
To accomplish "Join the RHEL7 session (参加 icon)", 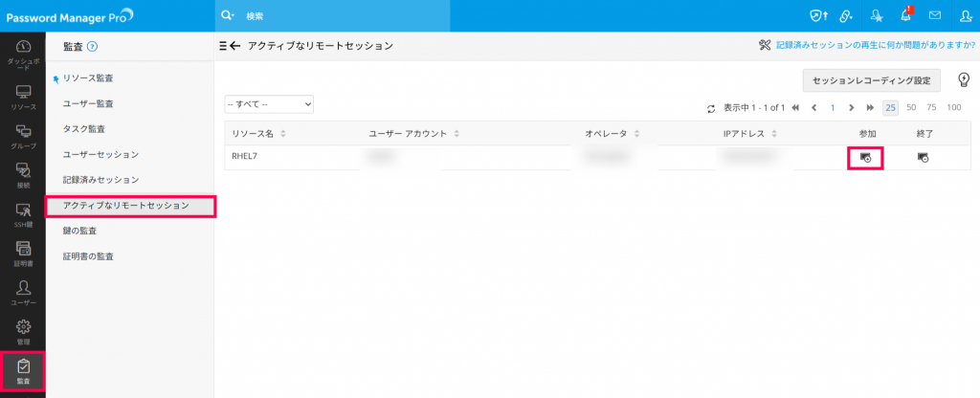I will click(x=865, y=158).
